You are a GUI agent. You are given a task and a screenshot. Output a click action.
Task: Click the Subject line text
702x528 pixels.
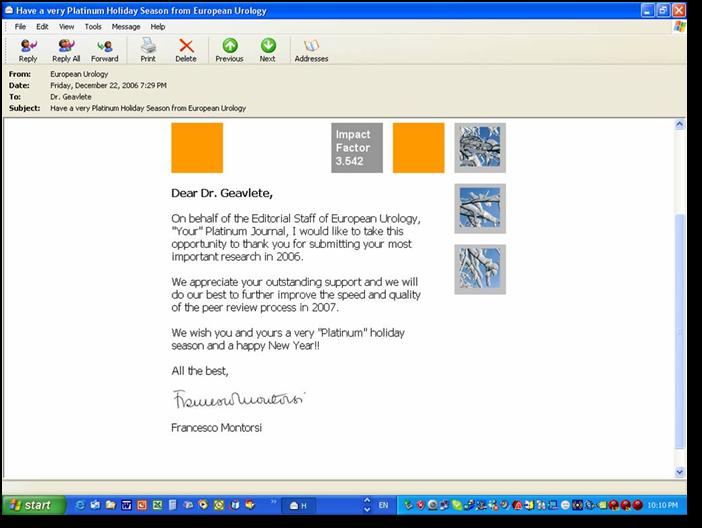pos(148,108)
